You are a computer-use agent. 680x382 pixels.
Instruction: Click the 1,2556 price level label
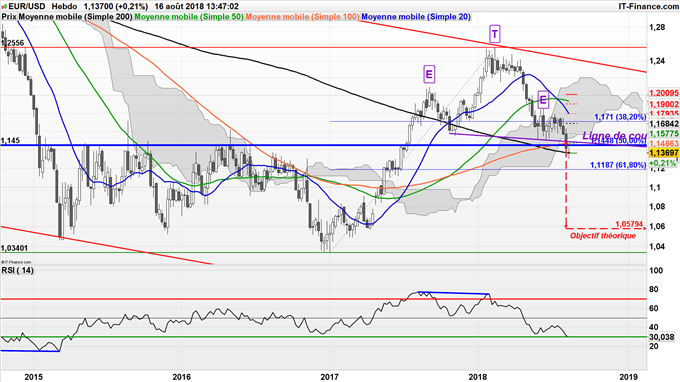[13, 43]
